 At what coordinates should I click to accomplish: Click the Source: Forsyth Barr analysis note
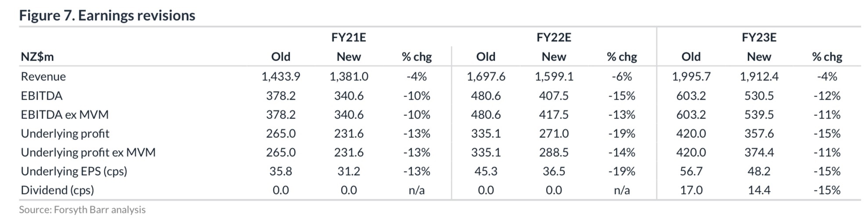[x=82, y=210]
